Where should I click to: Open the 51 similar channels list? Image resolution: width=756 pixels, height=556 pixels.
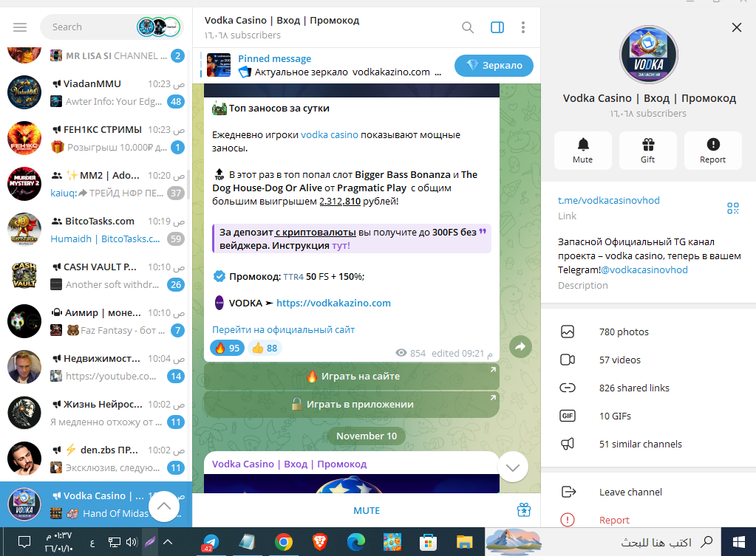tap(649, 444)
